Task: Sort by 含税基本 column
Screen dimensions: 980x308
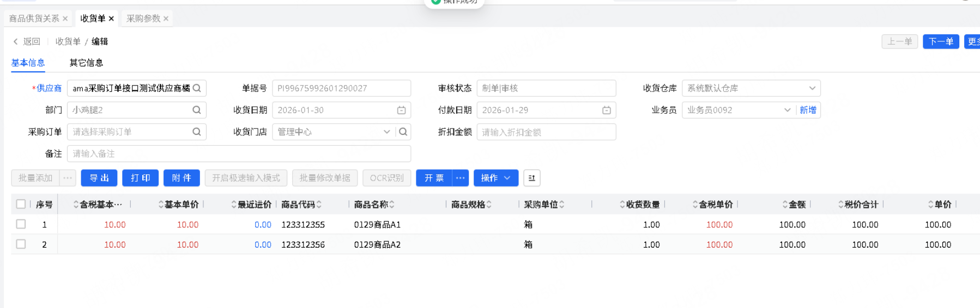Action: [x=76, y=205]
